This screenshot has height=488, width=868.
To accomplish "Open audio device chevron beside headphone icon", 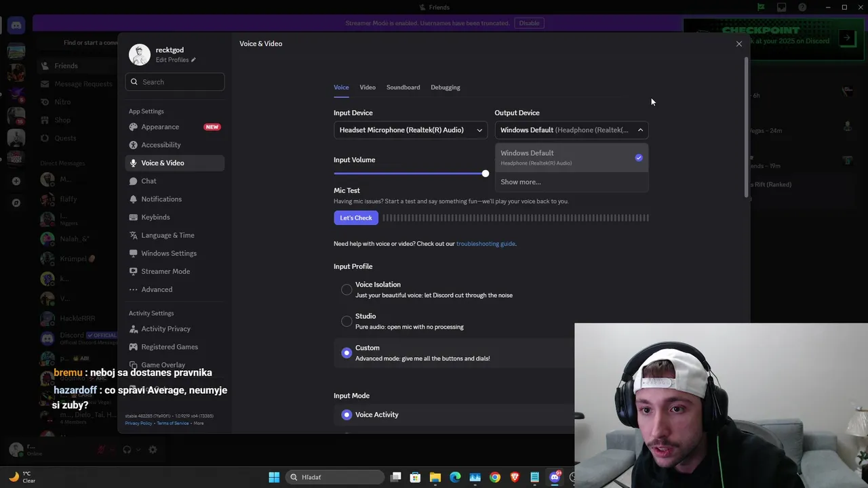I will (x=138, y=449).
